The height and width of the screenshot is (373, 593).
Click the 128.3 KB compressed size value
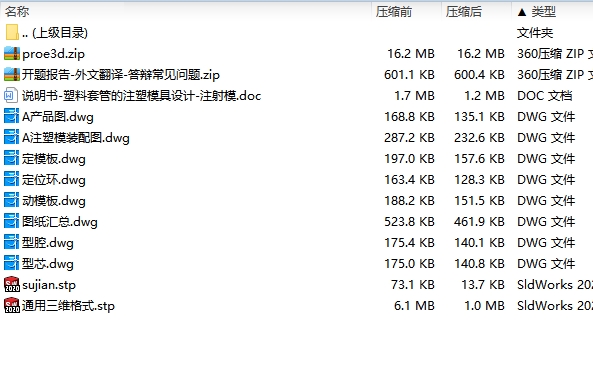click(x=479, y=180)
